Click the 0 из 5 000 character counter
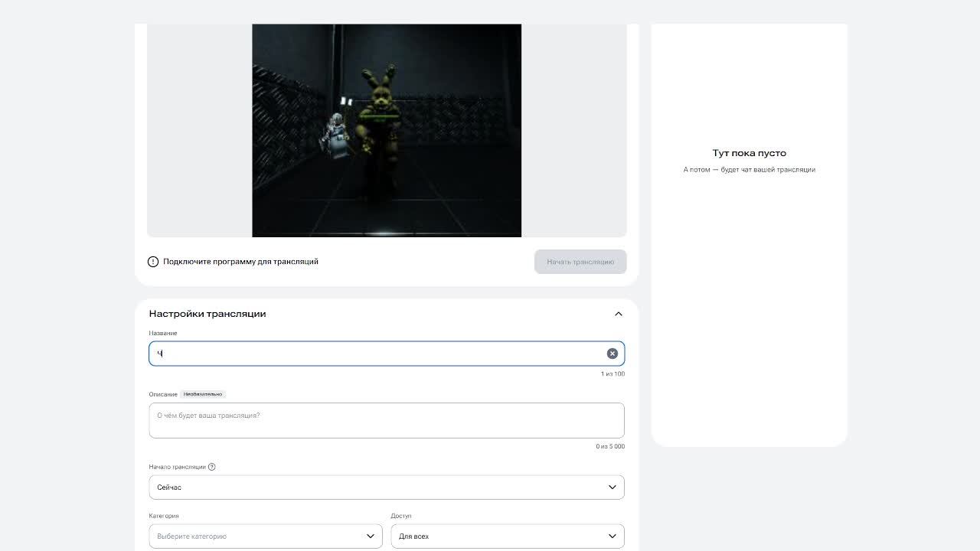The image size is (980, 551). tap(610, 446)
